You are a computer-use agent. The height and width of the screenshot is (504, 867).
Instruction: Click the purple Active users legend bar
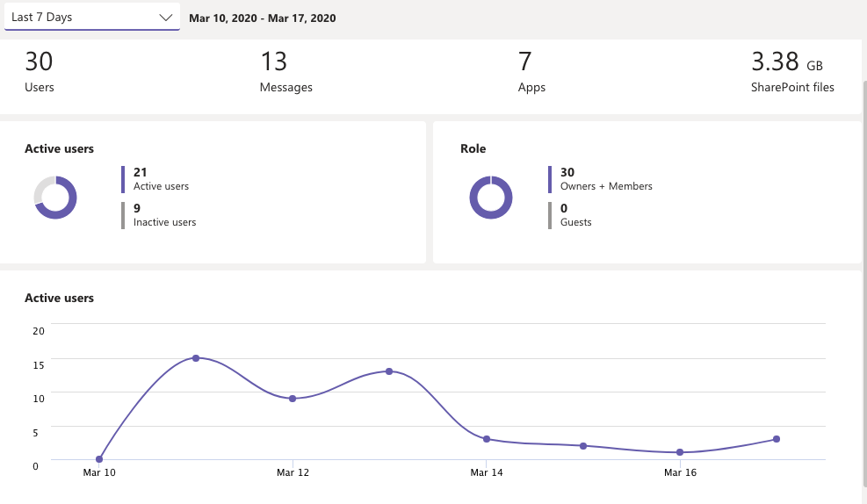[124, 179]
